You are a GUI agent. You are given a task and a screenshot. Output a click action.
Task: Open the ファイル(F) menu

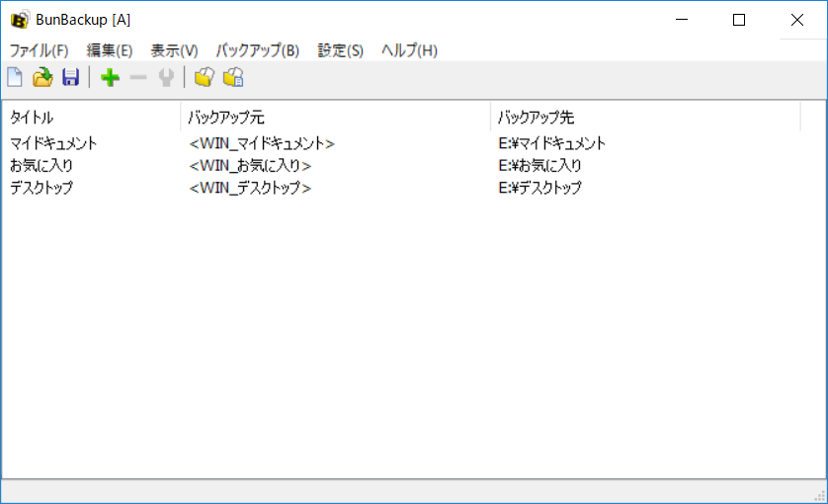point(40,50)
